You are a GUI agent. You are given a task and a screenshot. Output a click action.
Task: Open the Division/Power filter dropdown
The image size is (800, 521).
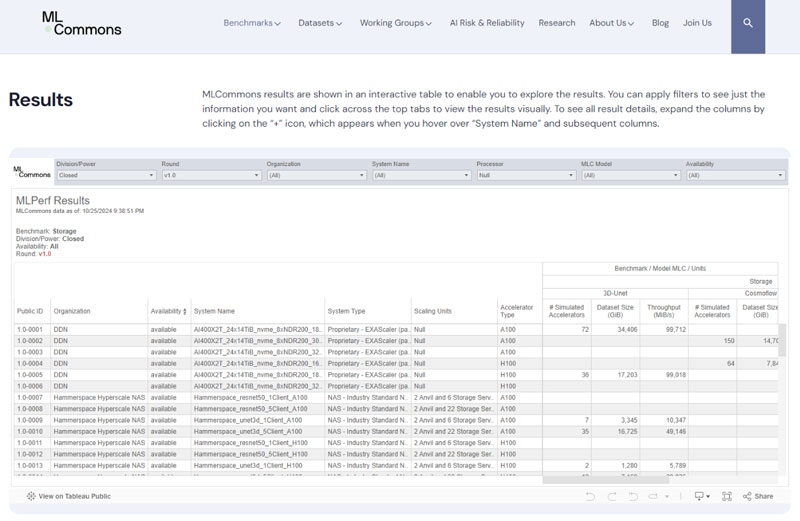tap(106, 175)
